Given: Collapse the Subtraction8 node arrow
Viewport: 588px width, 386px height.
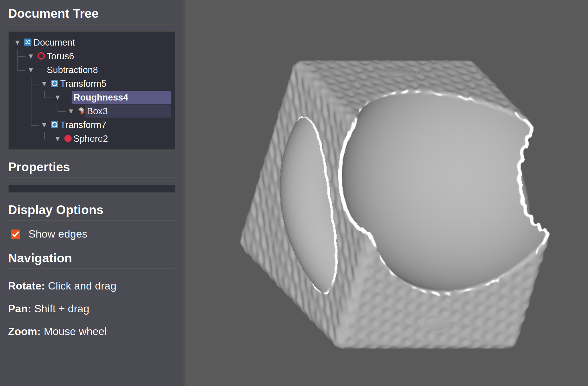Looking at the screenshot, I should 31,70.
